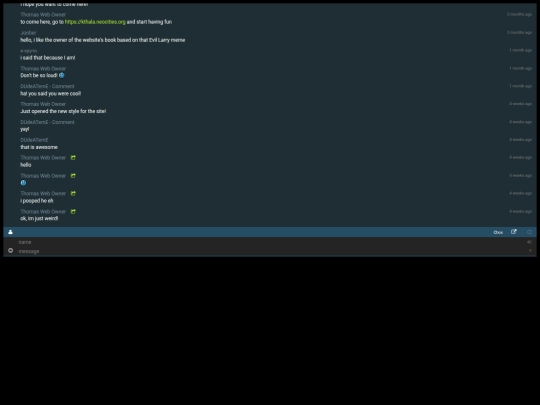540x405 pixels.
Task: Click the standalone blue emoji message
Action: pyautogui.click(x=23, y=183)
